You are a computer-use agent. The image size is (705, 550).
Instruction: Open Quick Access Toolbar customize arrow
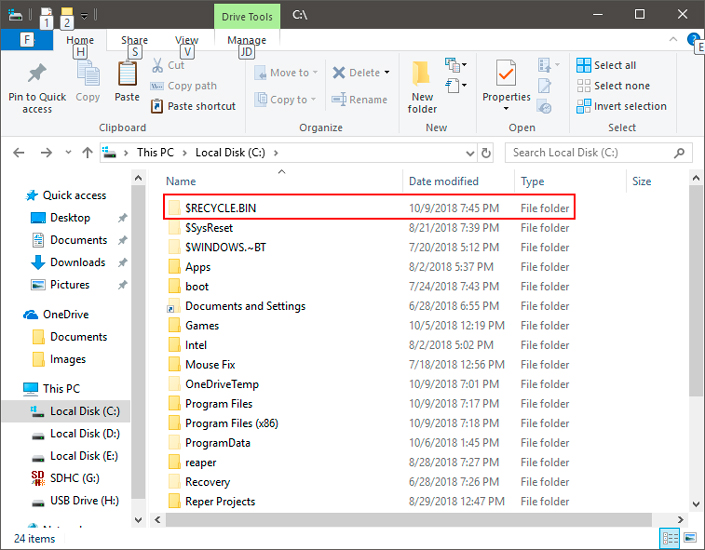[x=84, y=16]
